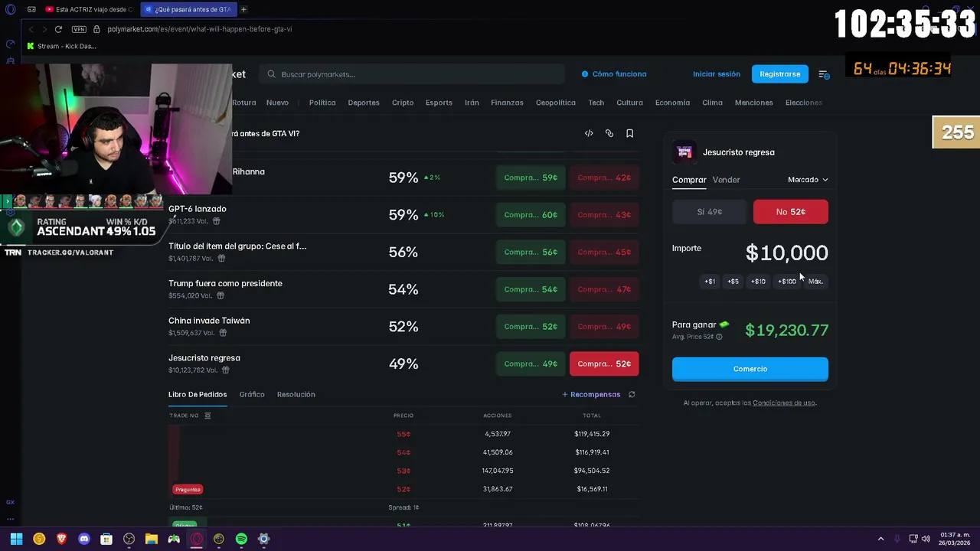Image resolution: width=980 pixels, height=551 pixels.
Task: Click the gift icon under China invade Taiwán
Action: click(224, 333)
